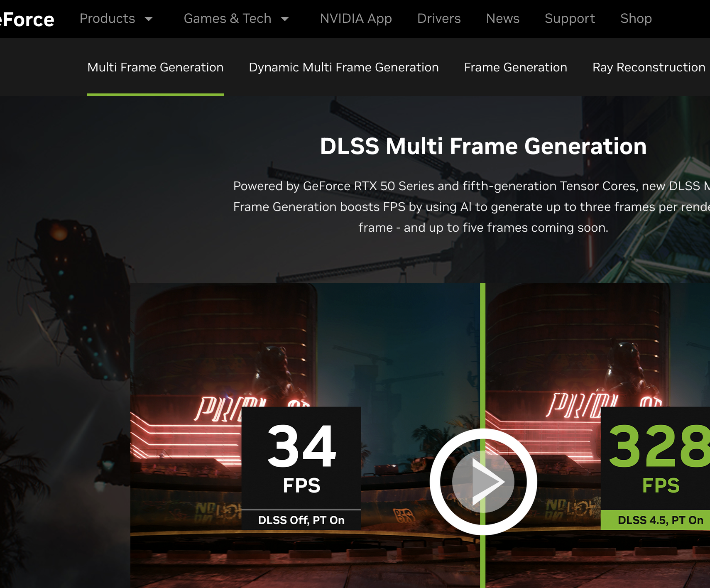Select the Multi Frame Generation tab
710x588 pixels.
[x=156, y=67]
